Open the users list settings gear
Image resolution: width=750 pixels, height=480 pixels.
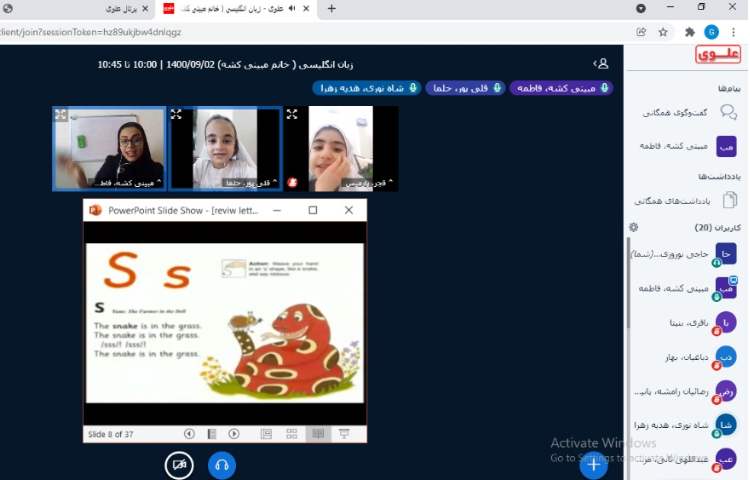633,227
